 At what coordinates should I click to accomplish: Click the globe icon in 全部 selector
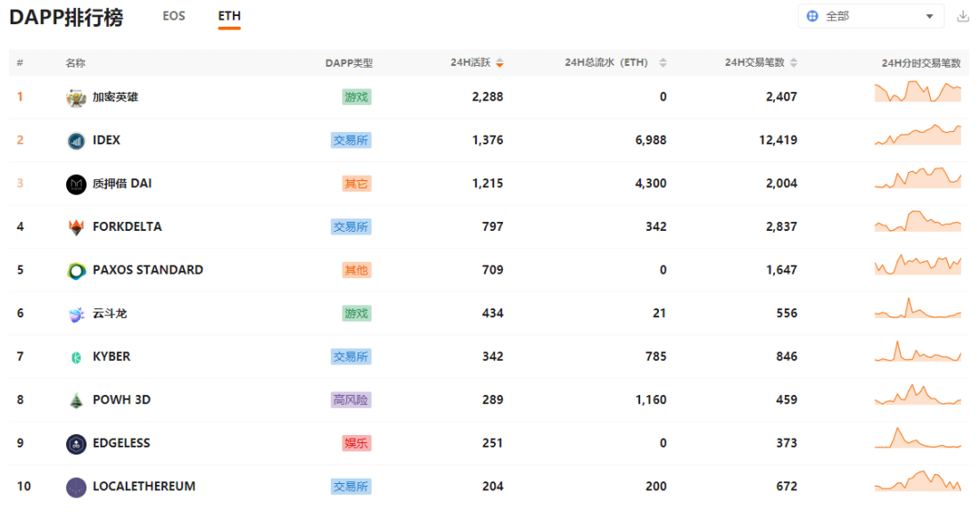tap(812, 16)
